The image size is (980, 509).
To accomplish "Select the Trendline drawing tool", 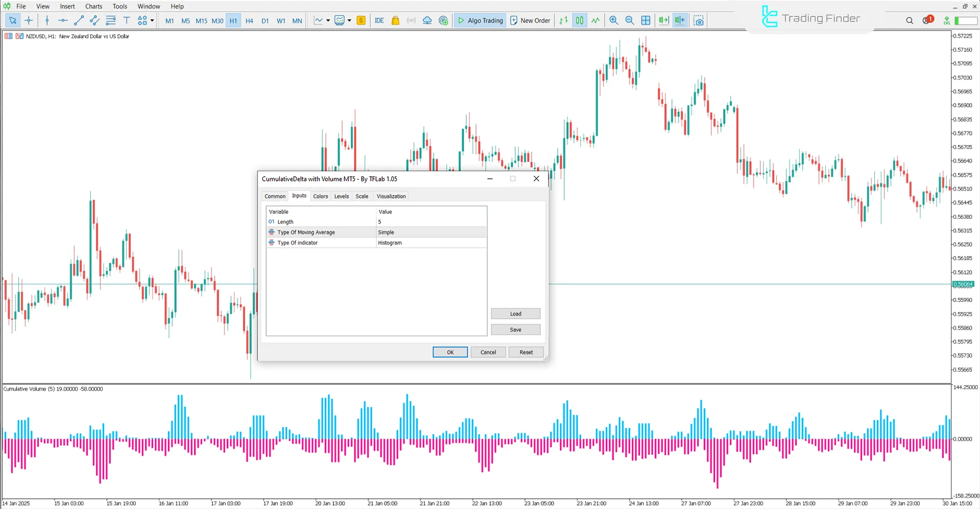I will [79, 20].
